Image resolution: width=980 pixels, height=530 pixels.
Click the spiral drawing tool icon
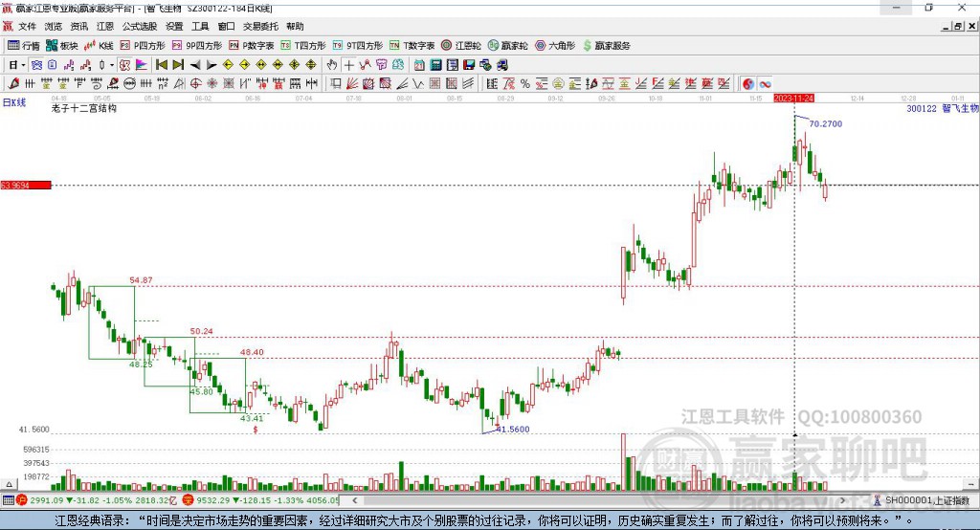pos(97,84)
